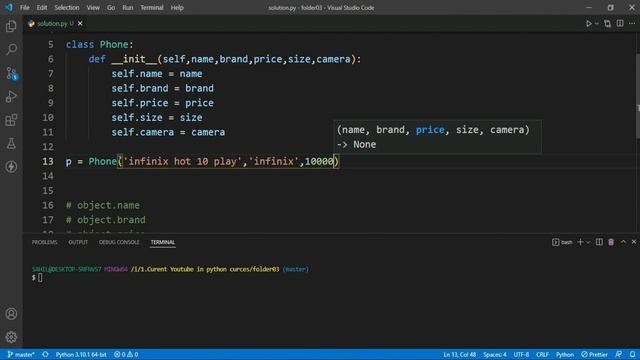
Task: Click 'class Phone:' on line 5
Action: tap(100, 44)
